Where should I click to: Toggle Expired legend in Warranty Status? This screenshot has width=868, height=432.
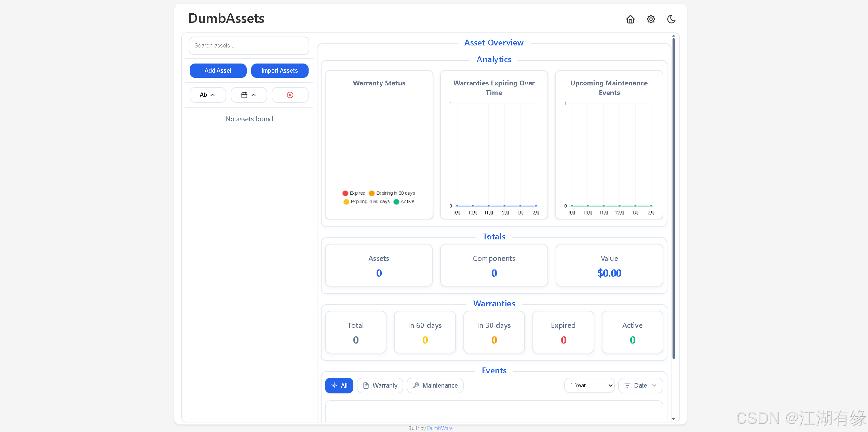tap(354, 193)
